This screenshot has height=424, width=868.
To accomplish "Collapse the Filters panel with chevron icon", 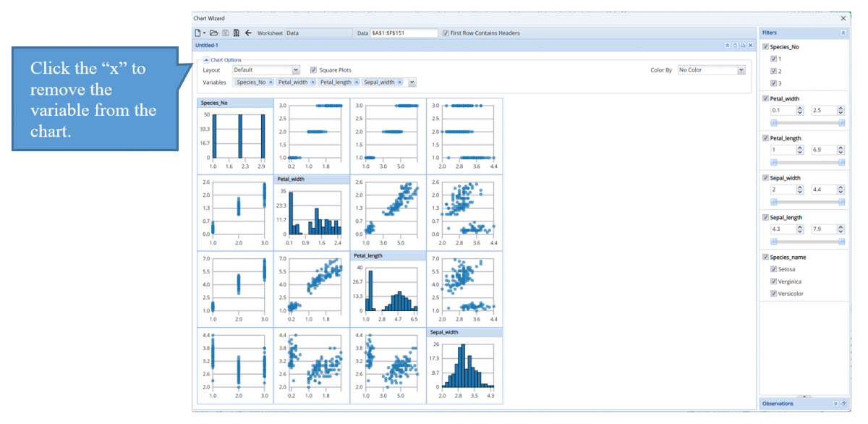I will [x=843, y=33].
